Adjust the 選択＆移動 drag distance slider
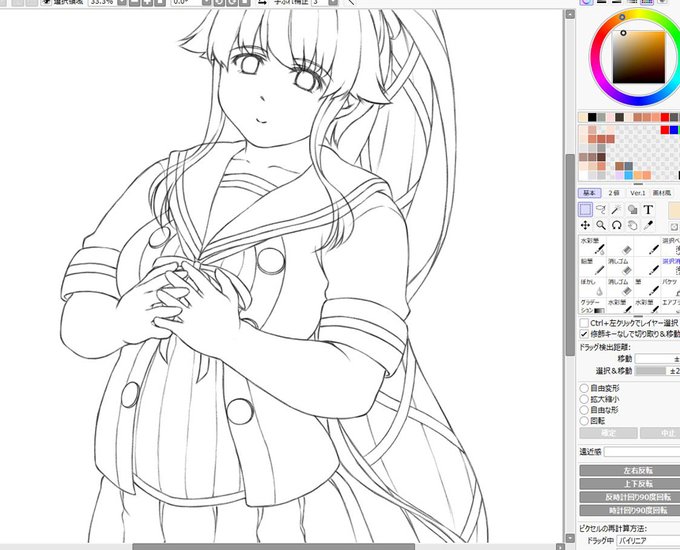This screenshot has width=680, height=550. click(x=657, y=371)
